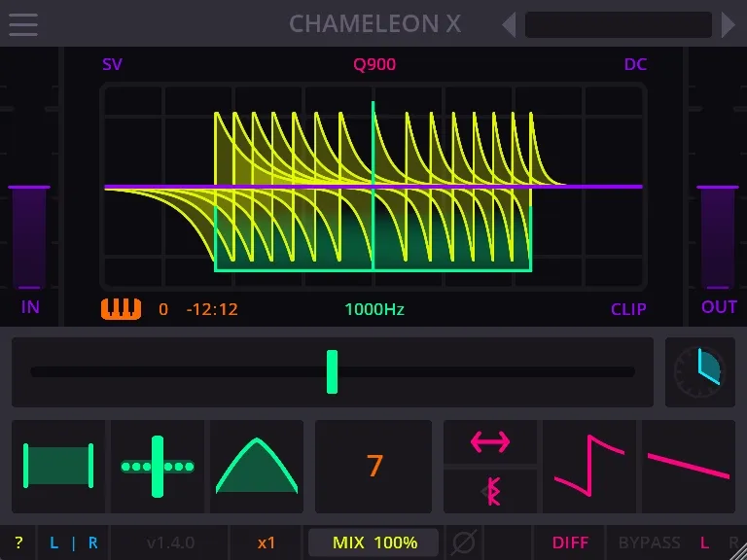Toggle the phase invert icon
Image resolution: width=747 pixels, height=560 pixels.
click(x=464, y=542)
